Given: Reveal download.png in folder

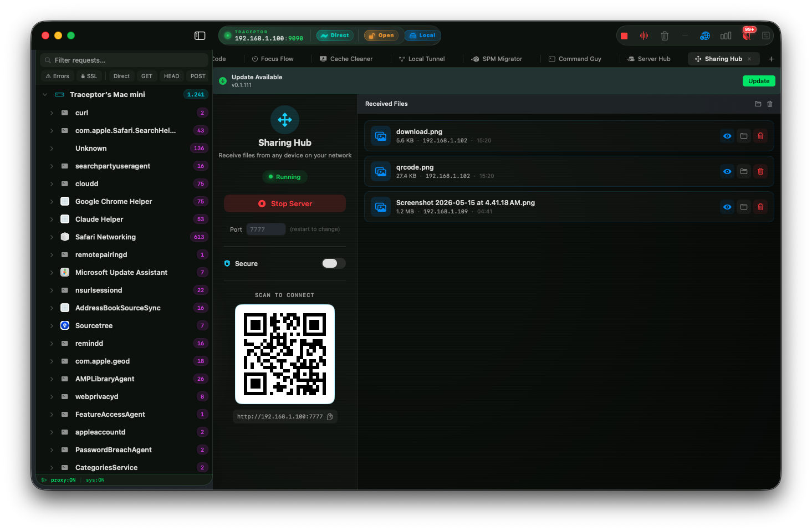Looking at the screenshot, I should click(x=744, y=136).
